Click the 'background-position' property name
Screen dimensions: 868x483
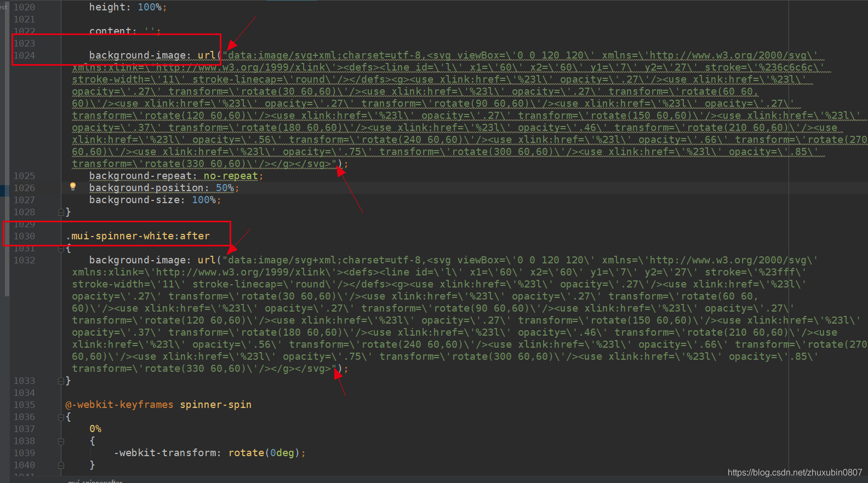click(x=146, y=188)
